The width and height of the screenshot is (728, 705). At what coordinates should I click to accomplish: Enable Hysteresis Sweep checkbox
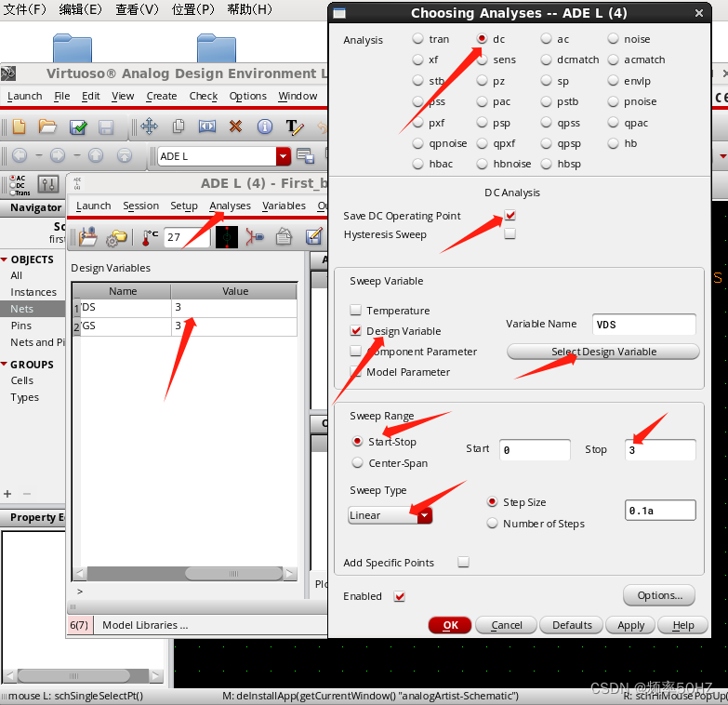point(510,233)
